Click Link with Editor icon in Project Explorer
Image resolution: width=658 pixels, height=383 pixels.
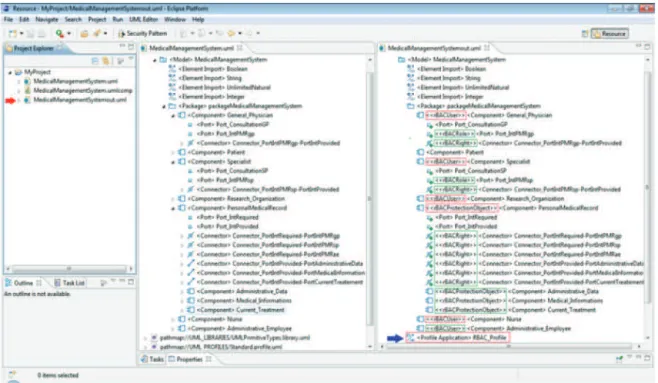pyautogui.click(x=106, y=61)
